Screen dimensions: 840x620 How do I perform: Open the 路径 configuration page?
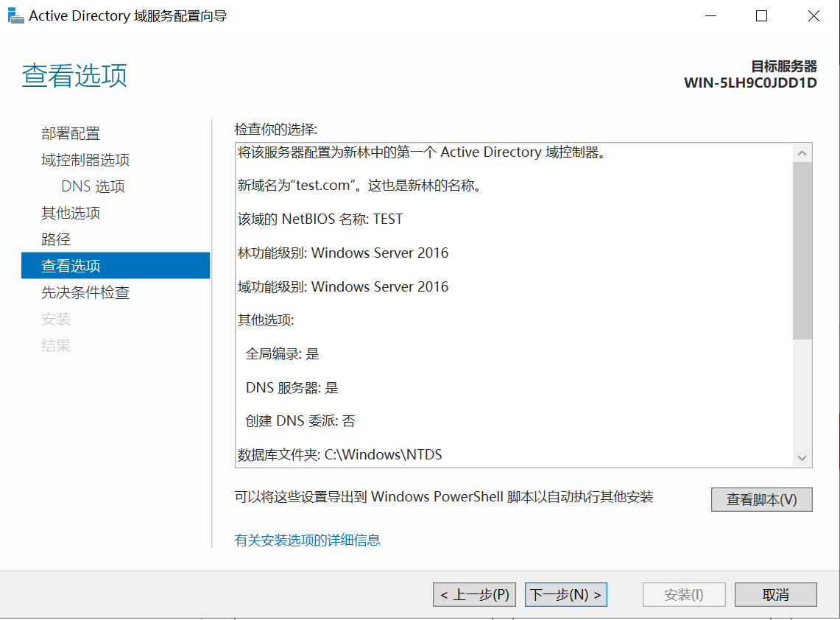56,239
